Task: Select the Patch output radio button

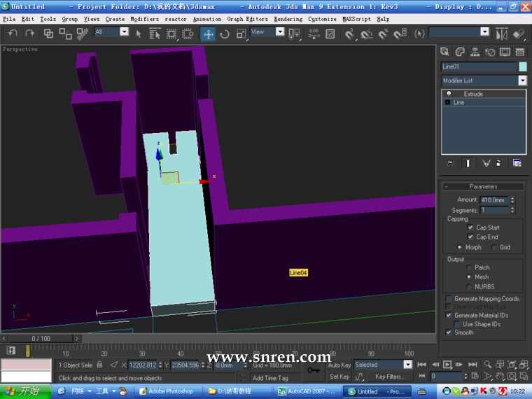Action: [x=469, y=267]
